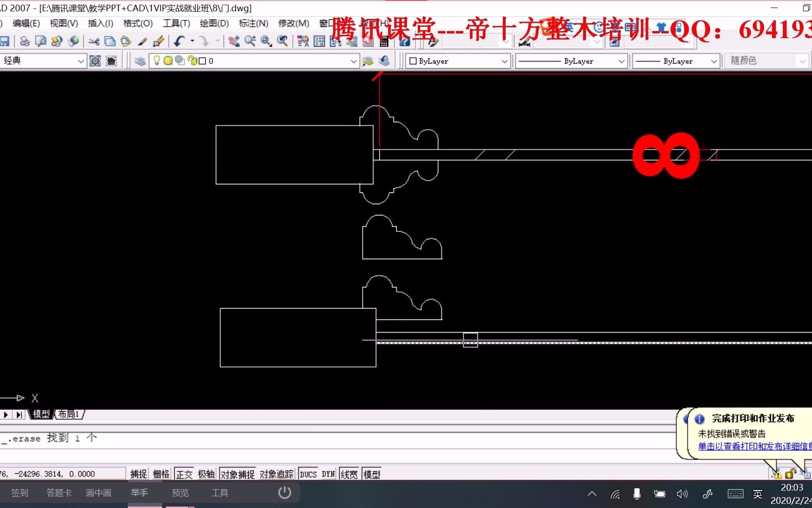Image resolution: width=812 pixels, height=508 pixels.
Task: Click the My Workspace icon beside gear
Action: click(111, 61)
